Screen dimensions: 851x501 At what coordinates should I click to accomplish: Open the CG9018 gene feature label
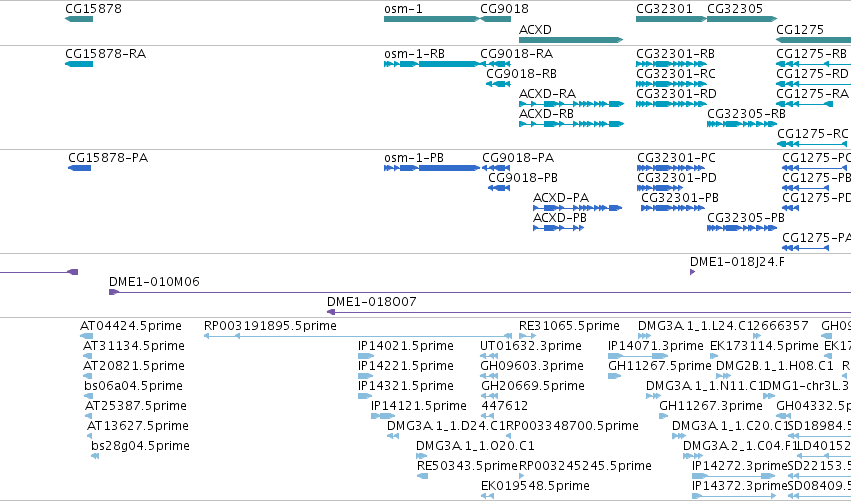pos(504,9)
